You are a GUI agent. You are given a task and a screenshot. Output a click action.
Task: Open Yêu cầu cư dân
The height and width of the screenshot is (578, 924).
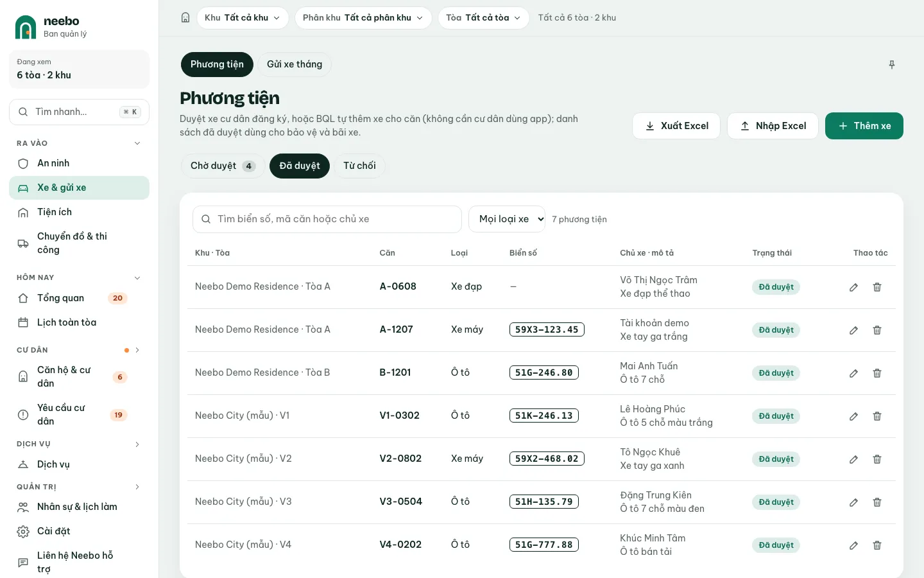(79, 414)
